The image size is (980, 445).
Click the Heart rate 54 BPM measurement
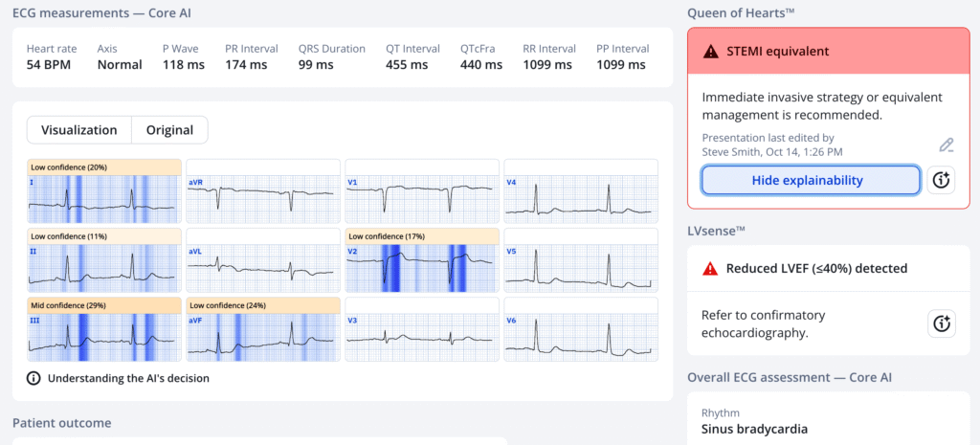(53, 57)
